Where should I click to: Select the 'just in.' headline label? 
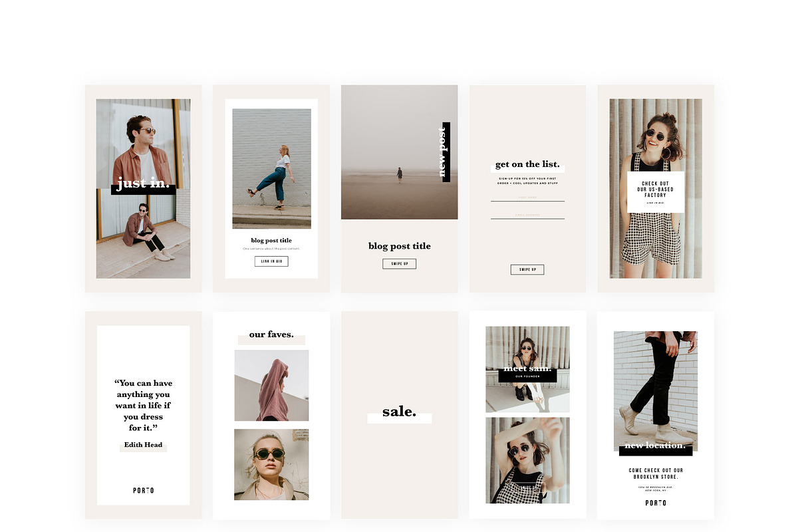(x=144, y=184)
